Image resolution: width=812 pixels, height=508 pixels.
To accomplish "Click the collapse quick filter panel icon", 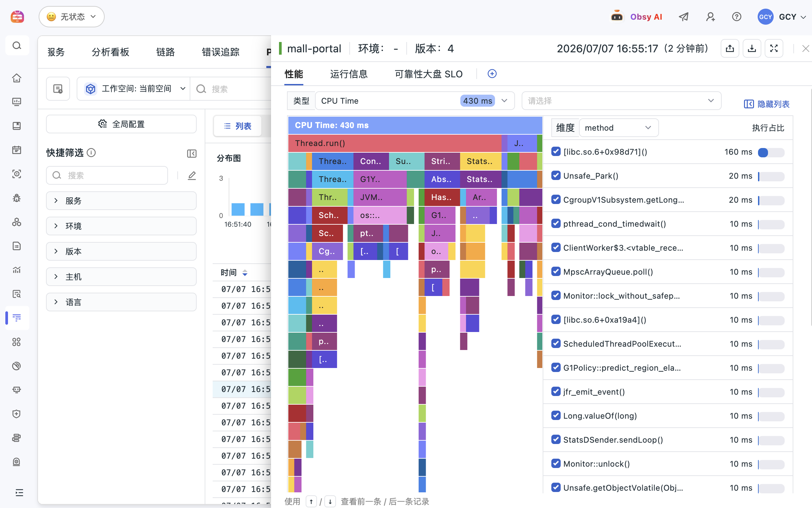I will 191,154.
